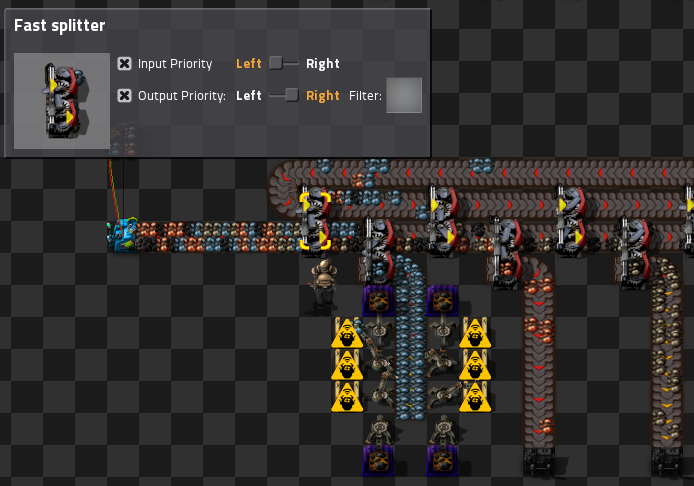694x486 pixels.
Task: Select the blue wired entity at belt start
Action: (123, 235)
